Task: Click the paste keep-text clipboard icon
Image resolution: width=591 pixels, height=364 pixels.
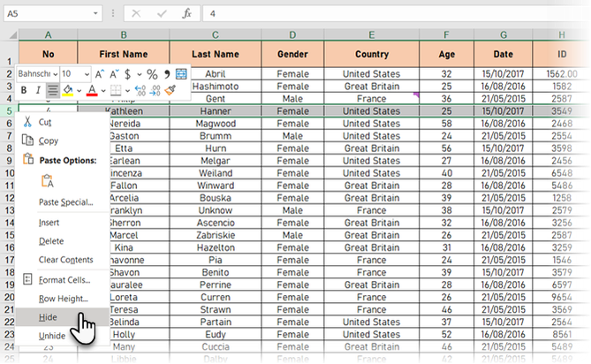Action: (48, 181)
